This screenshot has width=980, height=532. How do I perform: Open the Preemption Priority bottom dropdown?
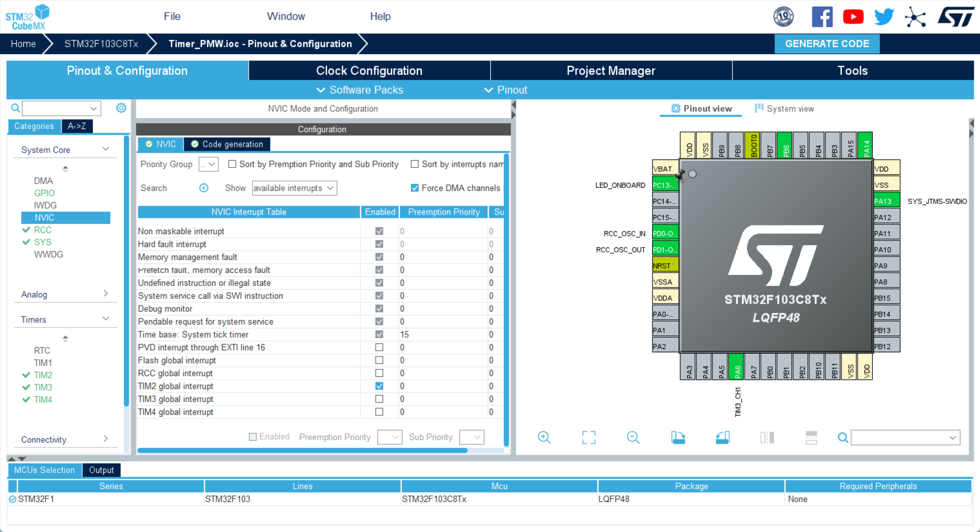pos(390,437)
